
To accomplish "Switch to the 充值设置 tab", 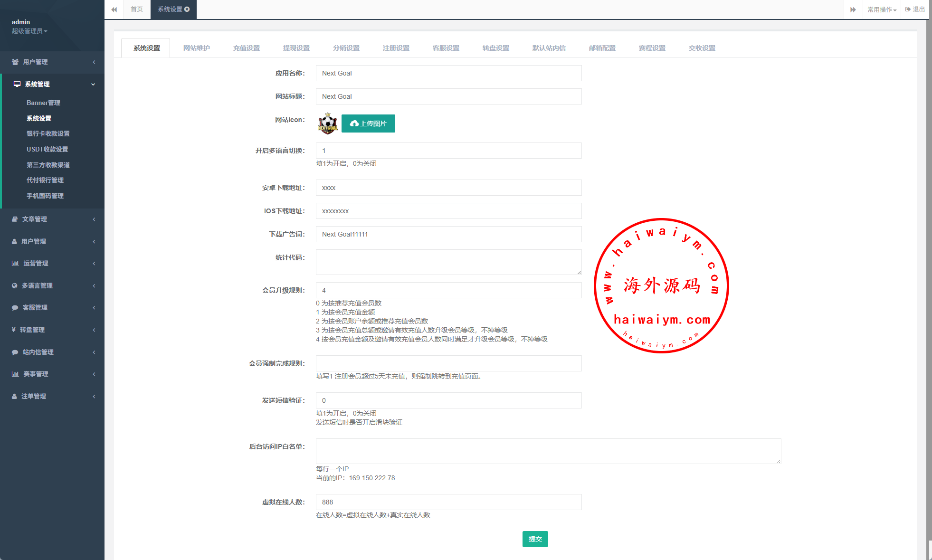I will point(246,48).
